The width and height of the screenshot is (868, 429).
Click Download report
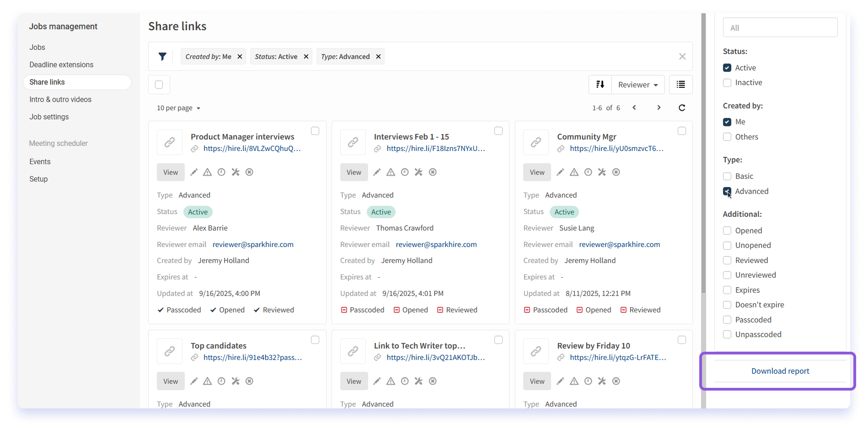pos(780,371)
